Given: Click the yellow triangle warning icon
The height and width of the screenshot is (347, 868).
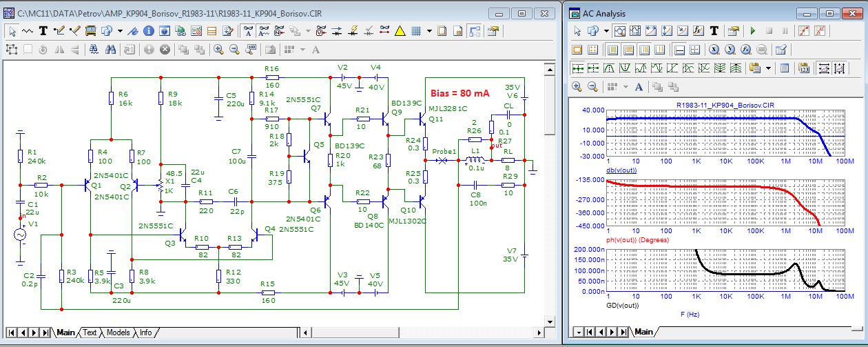Looking at the screenshot, I should pyautogui.click(x=400, y=31).
